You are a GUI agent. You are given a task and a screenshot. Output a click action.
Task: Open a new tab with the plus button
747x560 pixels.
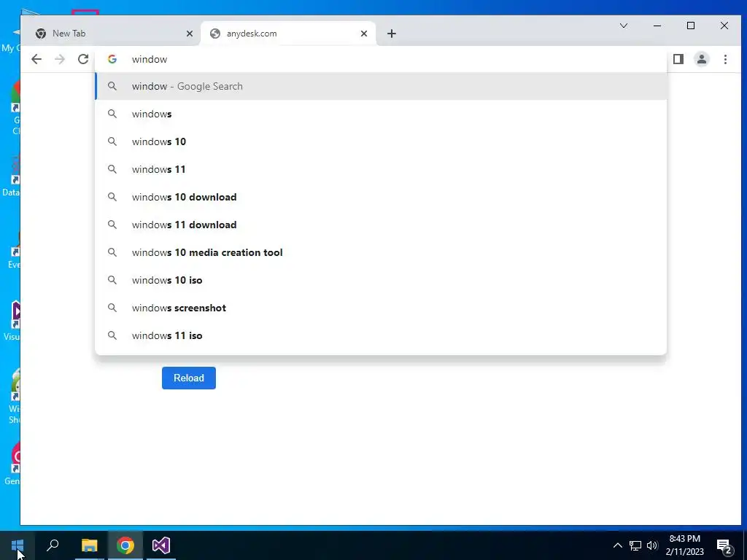[x=392, y=34]
